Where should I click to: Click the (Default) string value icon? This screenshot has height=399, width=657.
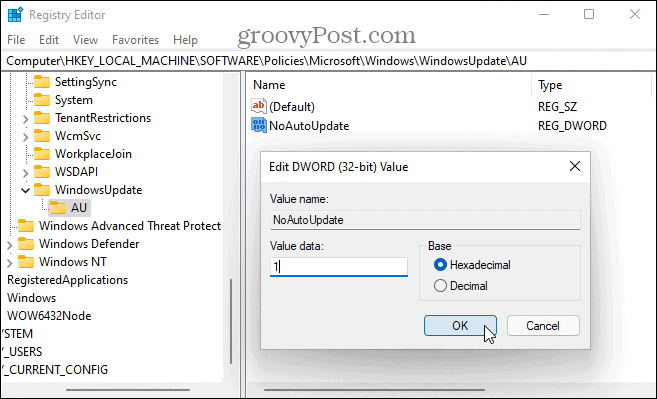click(259, 106)
